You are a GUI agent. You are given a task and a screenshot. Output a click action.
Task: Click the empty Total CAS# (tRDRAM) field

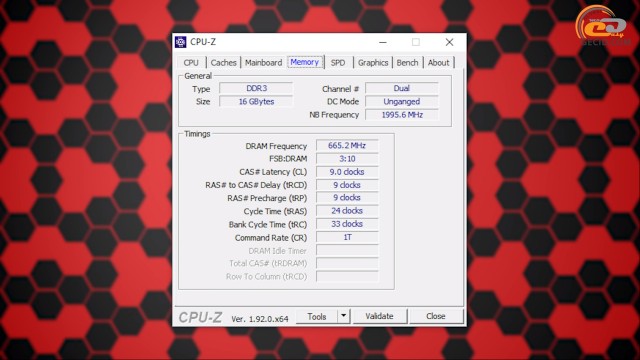point(347,263)
